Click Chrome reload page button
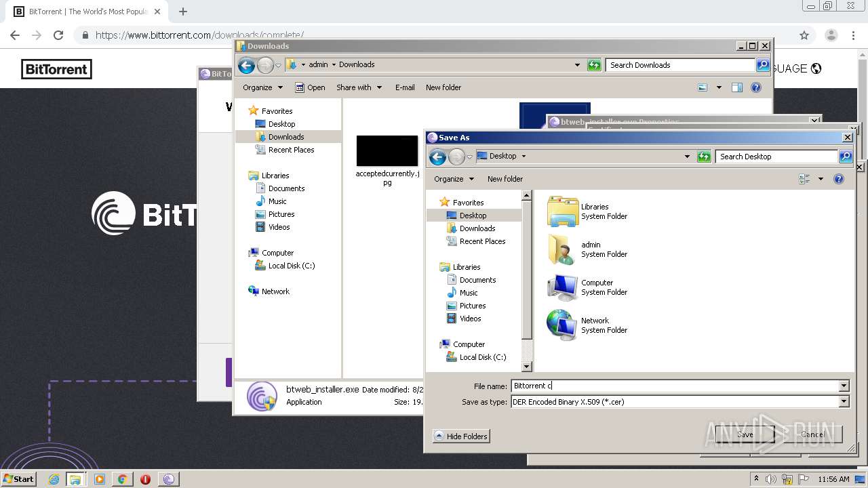The width and height of the screenshot is (868, 488). pyautogui.click(x=58, y=35)
